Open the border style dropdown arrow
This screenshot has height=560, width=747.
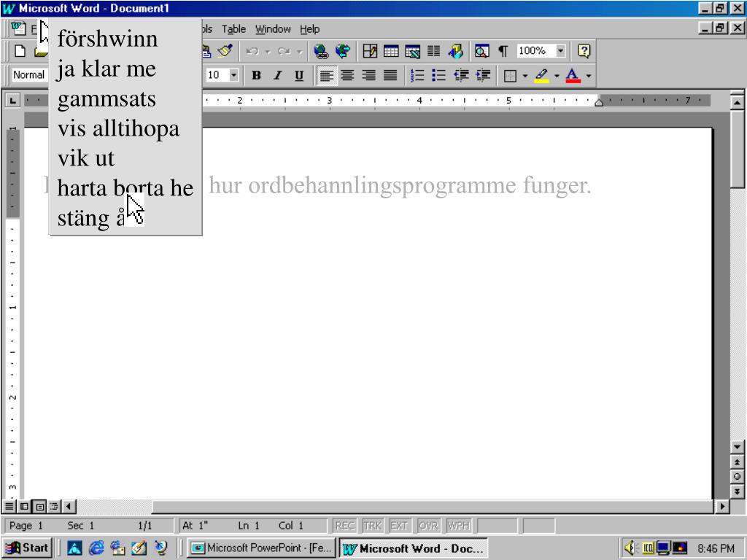(x=525, y=76)
